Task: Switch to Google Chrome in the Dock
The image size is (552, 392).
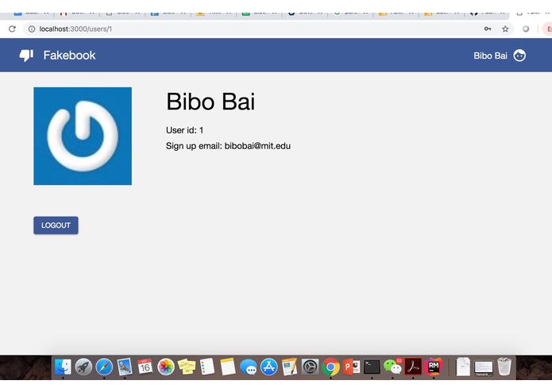Action: point(330,367)
